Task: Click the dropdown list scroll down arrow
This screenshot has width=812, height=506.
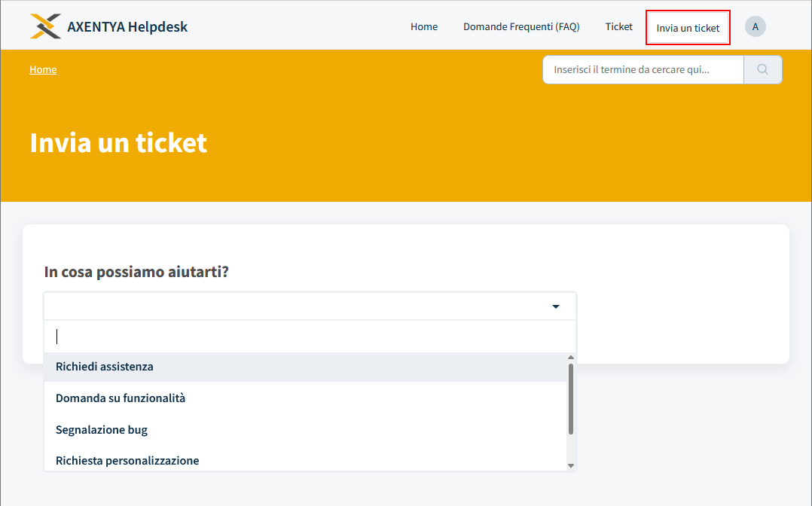Action: pos(571,466)
